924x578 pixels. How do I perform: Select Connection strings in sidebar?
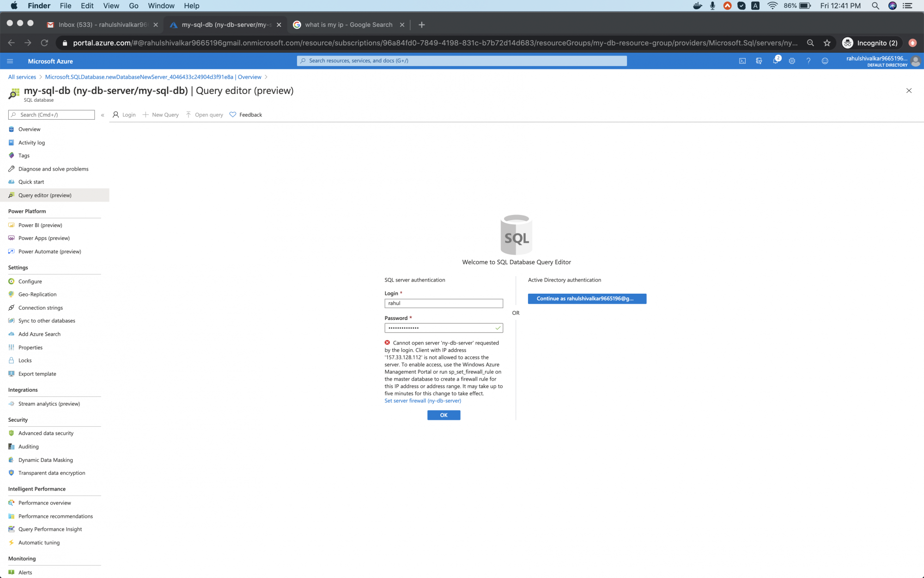[x=41, y=307]
